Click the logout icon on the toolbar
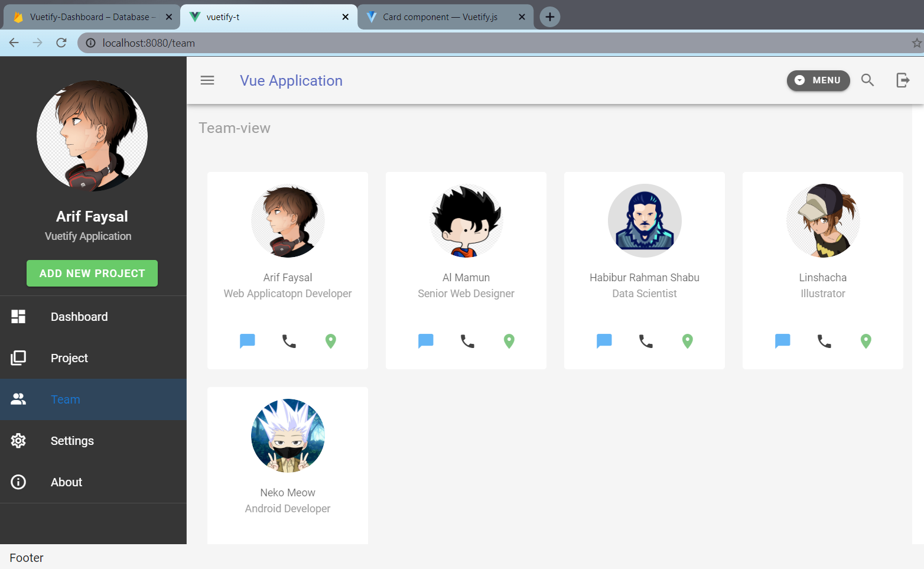Image resolution: width=924 pixels, height=569 pixels. tap(902, 80)
